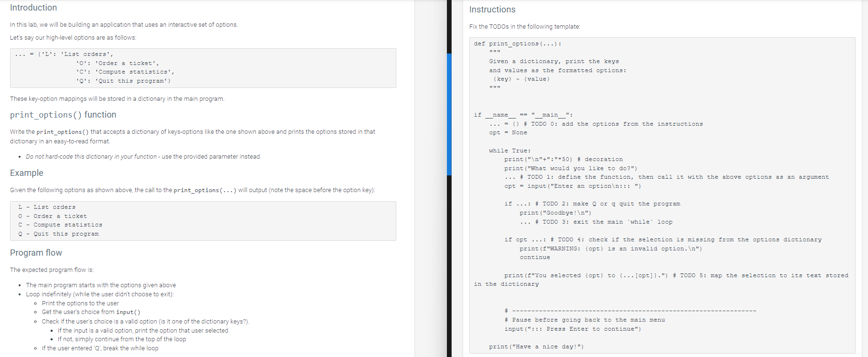Screen dimensions: 868x357
Task: Click 'If not, simply continue' sub-bullet
Action: point(122,339)
